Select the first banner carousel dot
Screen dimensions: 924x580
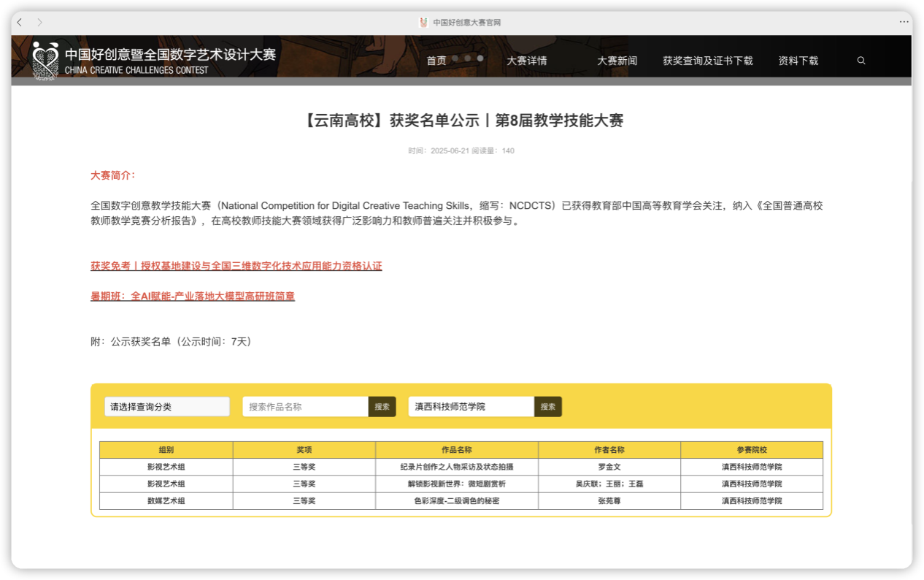point(455,58)
